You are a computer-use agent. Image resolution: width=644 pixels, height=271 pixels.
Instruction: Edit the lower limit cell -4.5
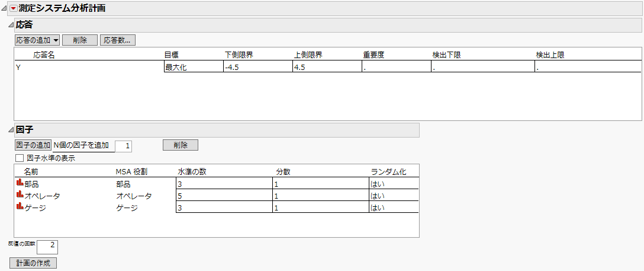click(258, 68)
